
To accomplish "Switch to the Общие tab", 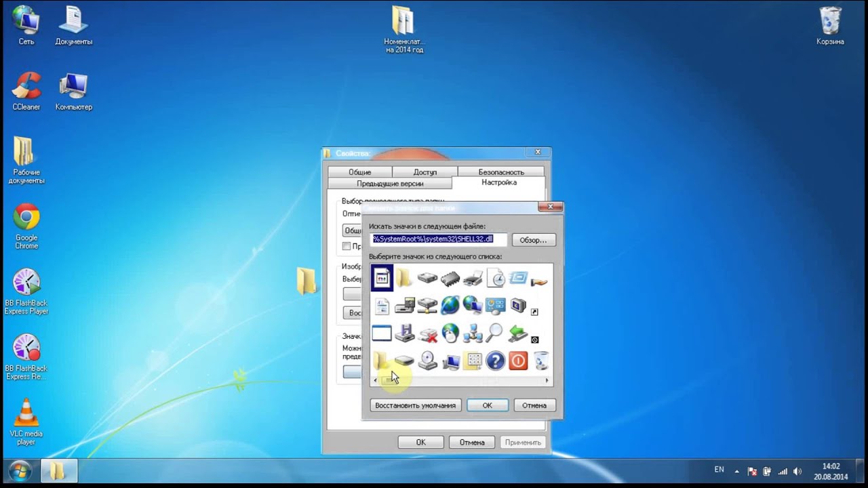I will coord(360,172).
